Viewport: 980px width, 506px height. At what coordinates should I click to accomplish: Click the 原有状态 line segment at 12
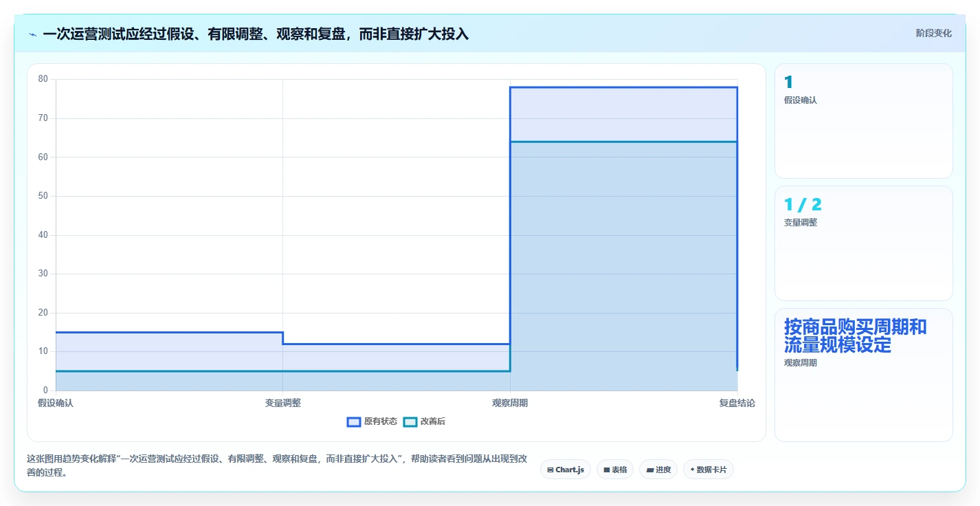(x=396, y=344)
